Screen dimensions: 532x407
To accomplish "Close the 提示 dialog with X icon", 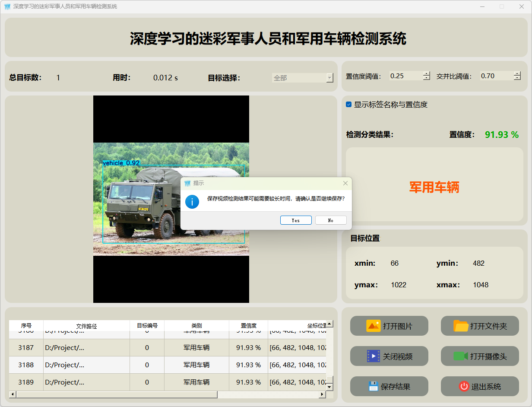I will coord(345,183).
